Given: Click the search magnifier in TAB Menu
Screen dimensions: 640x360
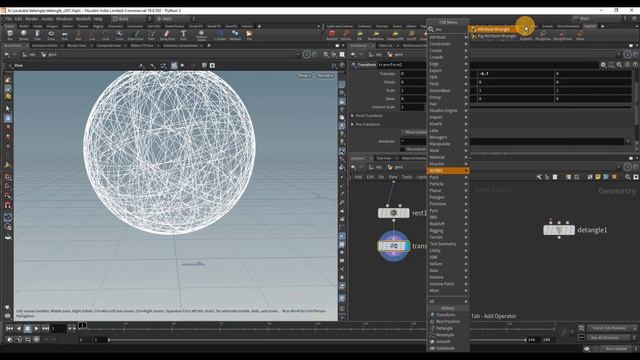Looking at the screenshot, I should pyautogui.click(x=431, y=29).
